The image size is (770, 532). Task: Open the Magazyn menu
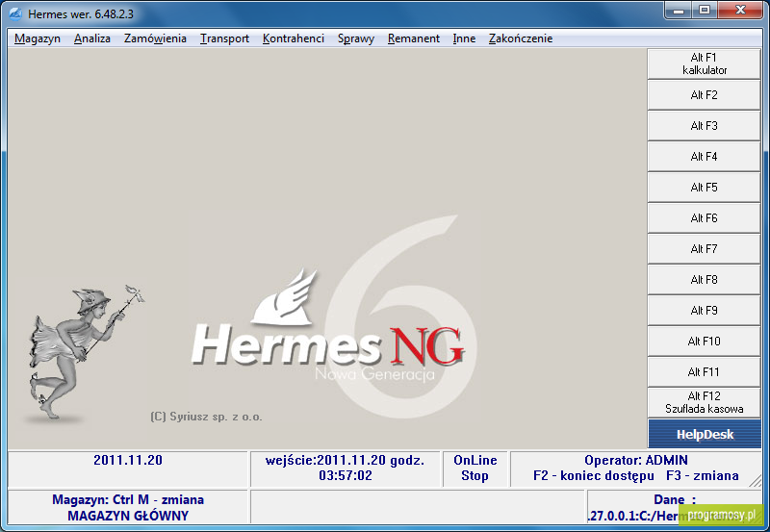click(38, 38)
